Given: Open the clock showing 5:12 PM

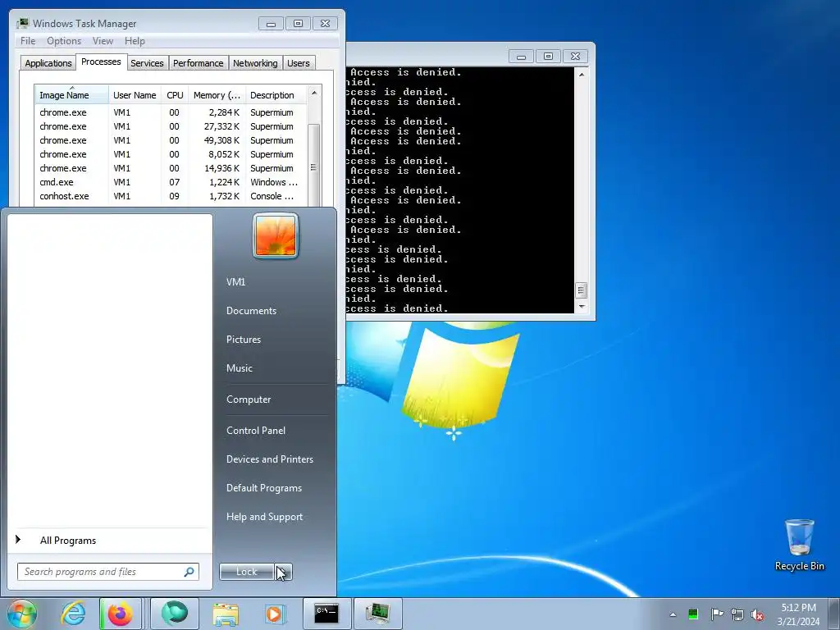Looking at the screenshot, I should tap(798, 614).
